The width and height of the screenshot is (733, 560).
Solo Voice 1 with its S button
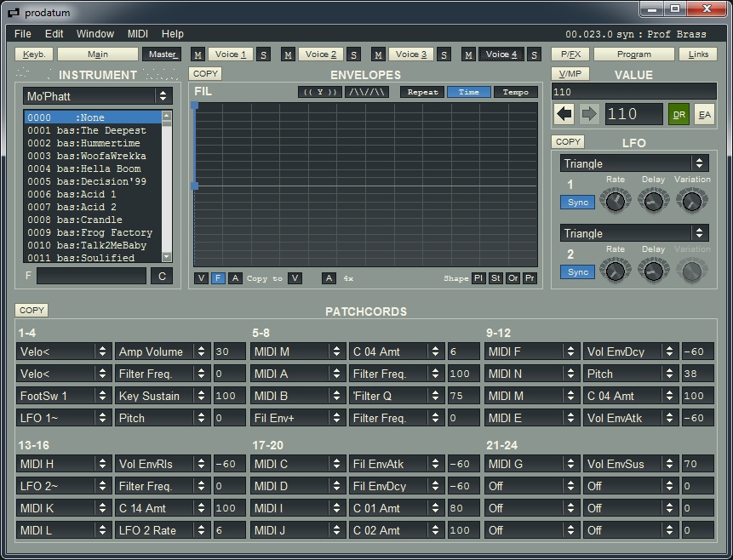pos(263,54)
